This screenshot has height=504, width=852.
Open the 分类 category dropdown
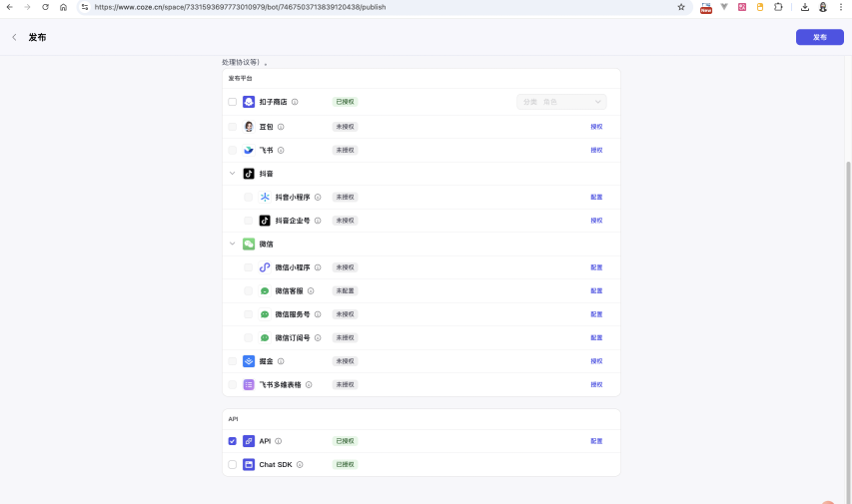(x=561, y=102)
